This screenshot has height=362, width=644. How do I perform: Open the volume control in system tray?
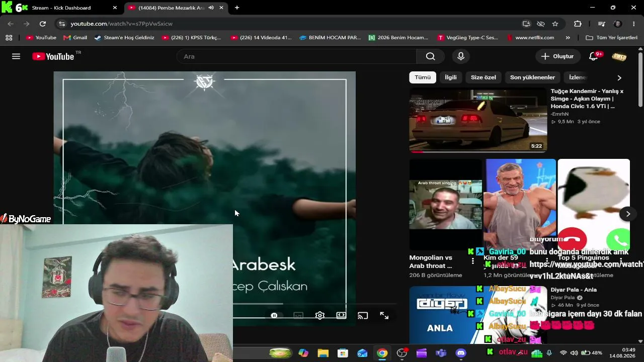pyautogui.click(x=575, y=353)
